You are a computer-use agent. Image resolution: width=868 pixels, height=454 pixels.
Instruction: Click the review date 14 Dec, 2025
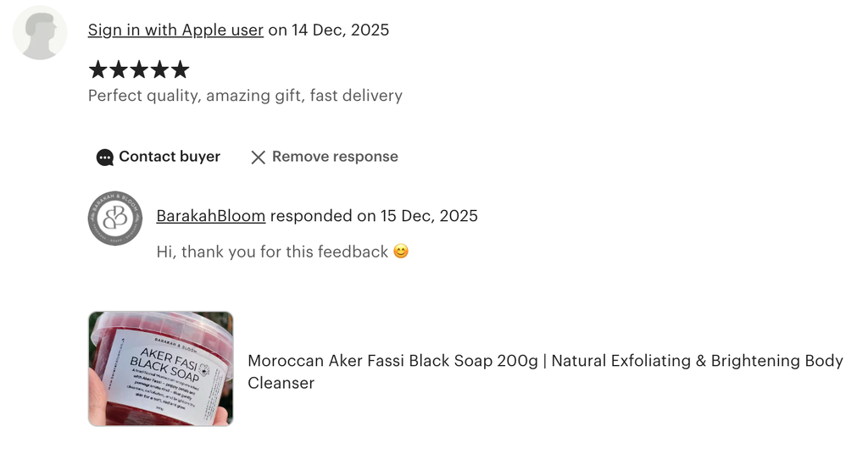(x=340, y=30)
